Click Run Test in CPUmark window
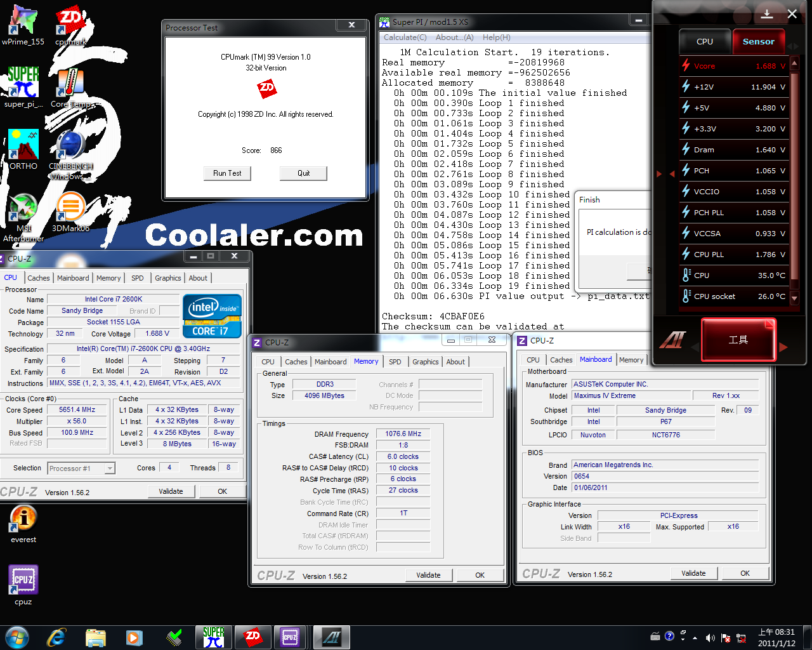 pyautogui.click(x=227, y=173)
